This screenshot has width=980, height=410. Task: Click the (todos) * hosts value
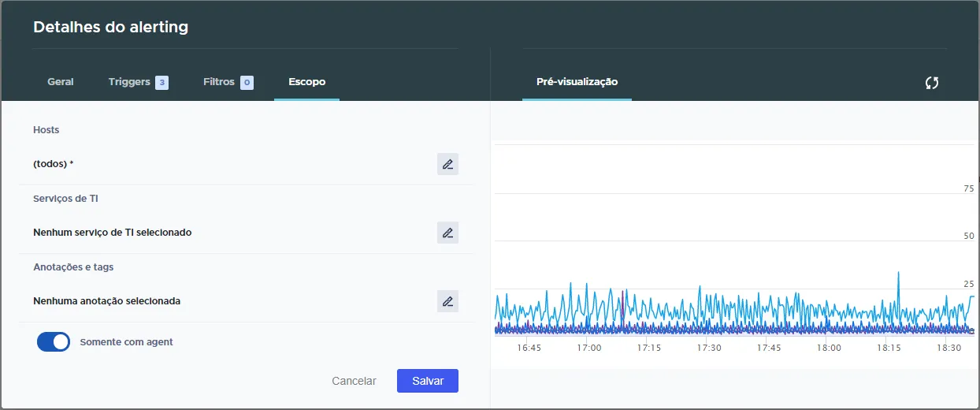(x=54, y=164)
